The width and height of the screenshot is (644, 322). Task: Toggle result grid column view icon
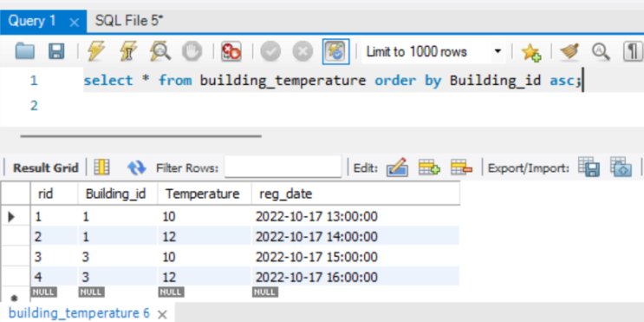101,168
